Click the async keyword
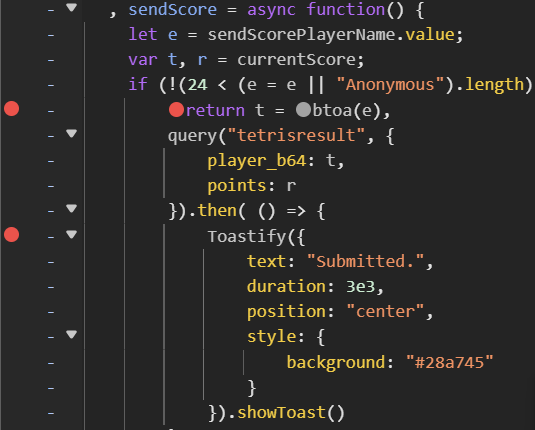 271,10
